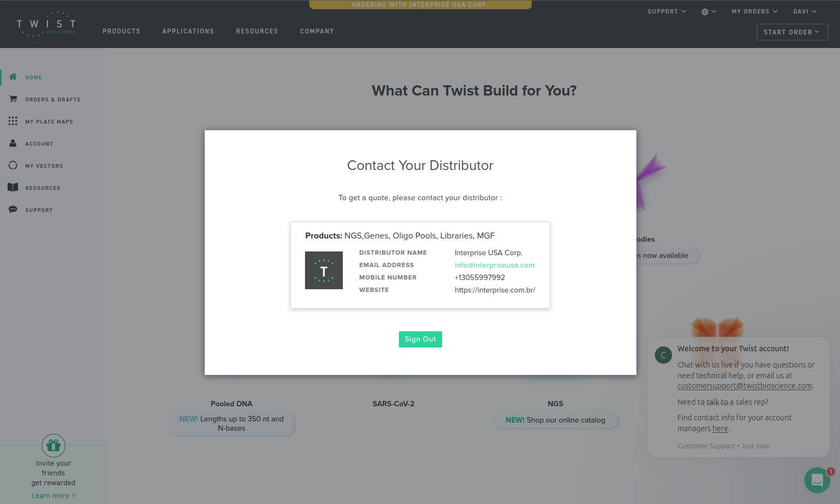The image size is (840, 504).
Task: Open Orders & Drafts cart icon
Action: [x=13, y=99]
